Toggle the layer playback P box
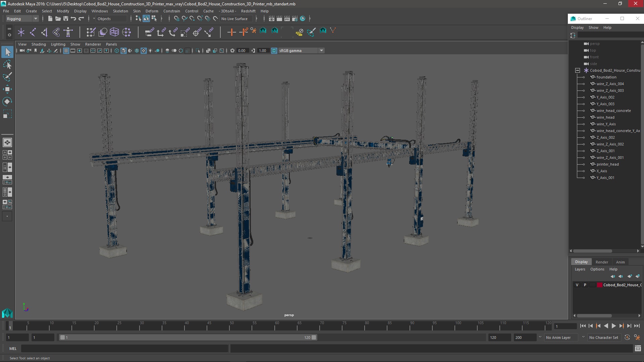 click(x=585, y=285)
